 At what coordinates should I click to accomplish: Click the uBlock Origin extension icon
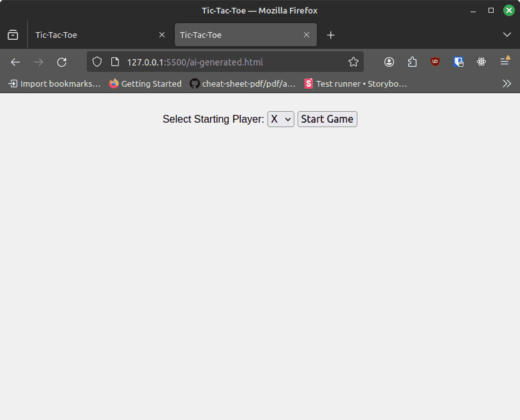coord(435,62)
